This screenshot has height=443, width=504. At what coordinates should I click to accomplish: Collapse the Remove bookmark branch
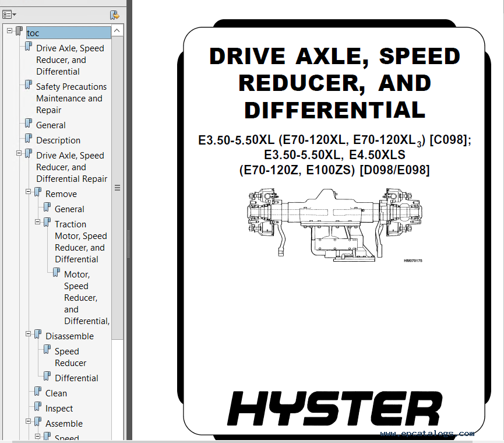point(29,192)
